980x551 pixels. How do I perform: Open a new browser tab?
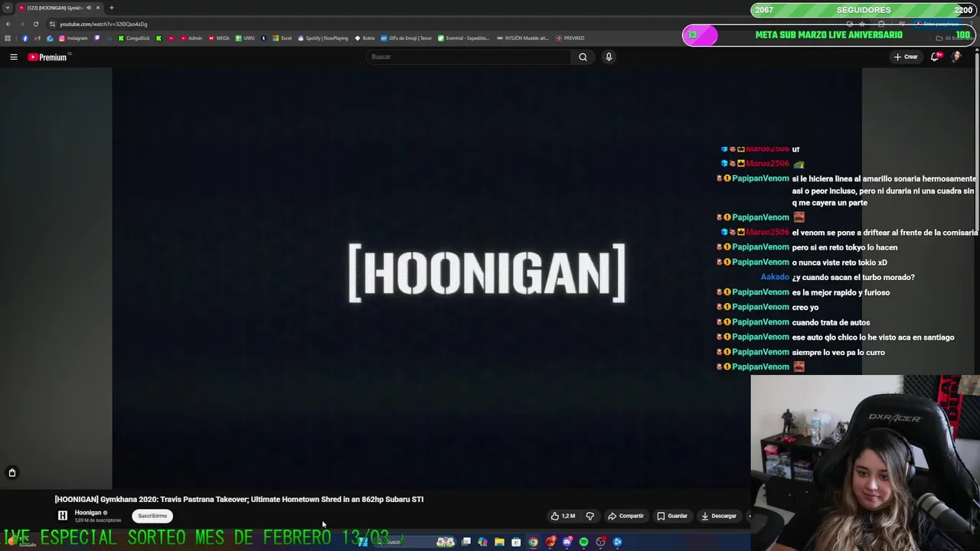point(111,8)
